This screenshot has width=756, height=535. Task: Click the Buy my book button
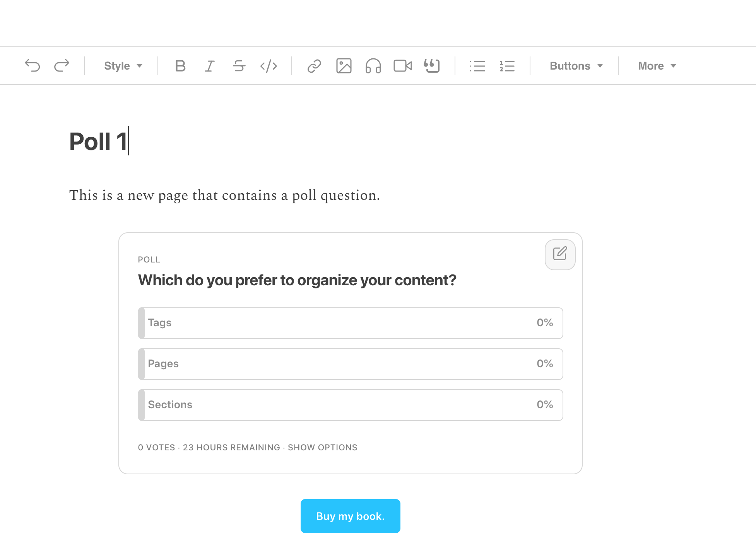(350, 516)
